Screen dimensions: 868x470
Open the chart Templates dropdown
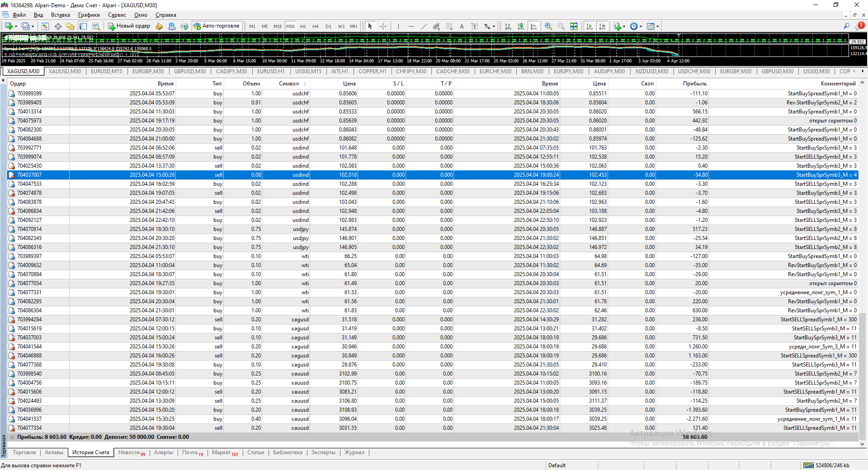[x=652, y=26]
